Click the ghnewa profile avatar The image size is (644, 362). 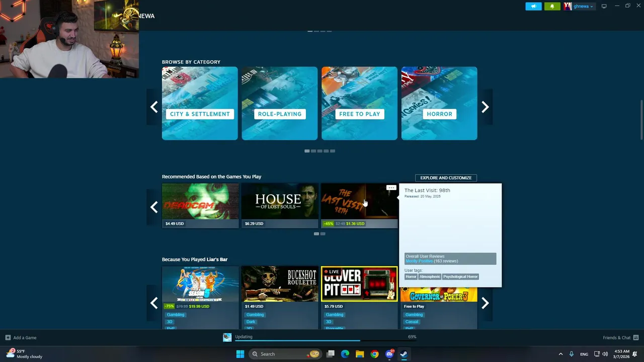pyautogui.click(x=568, y=6)
